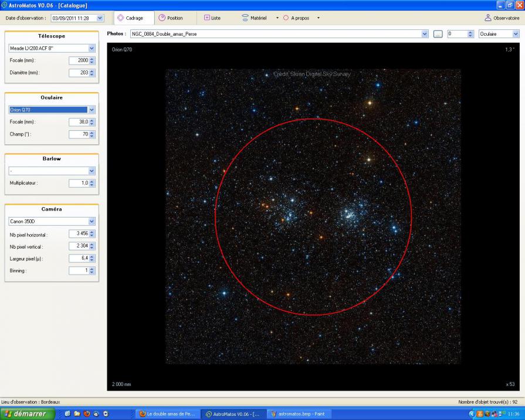Screen dimensions: 525x420
Task: Adjust the eyepiece Focale stepper
Action: tap(92, 122)
